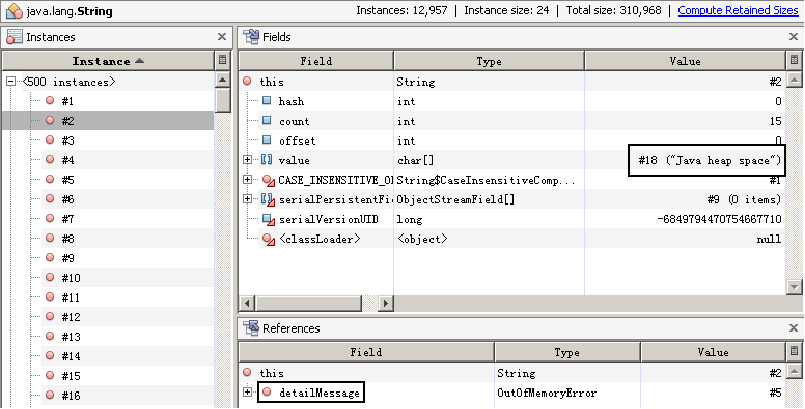Viewport: 805px width, 409px height.
Task: Expand the value char[] field
Action: click(x=247, y=160)
